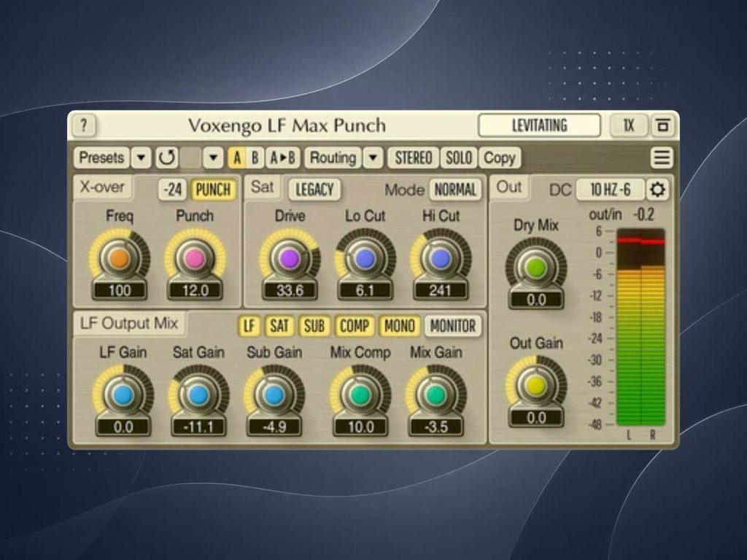Click the Mix Gain value -3.5 readout
Screen dimensions: 747x560
tap(436, 427)
